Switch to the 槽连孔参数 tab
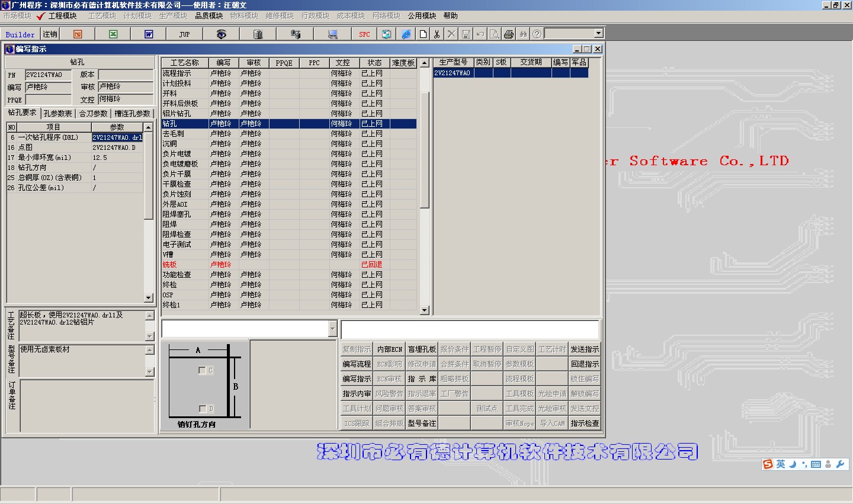The image size is (853, 504). click(x=133, y=113)
